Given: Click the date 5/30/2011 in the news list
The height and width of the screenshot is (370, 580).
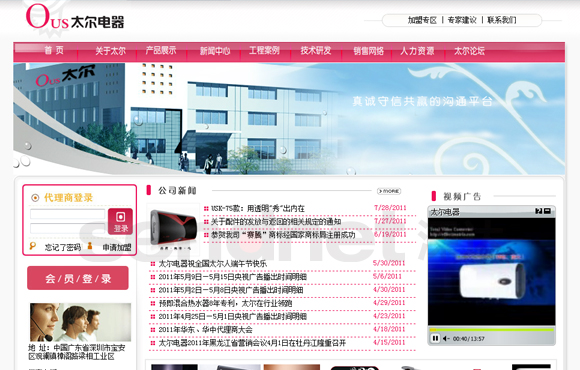Looking at the screenshot, I should click(389, 263).
